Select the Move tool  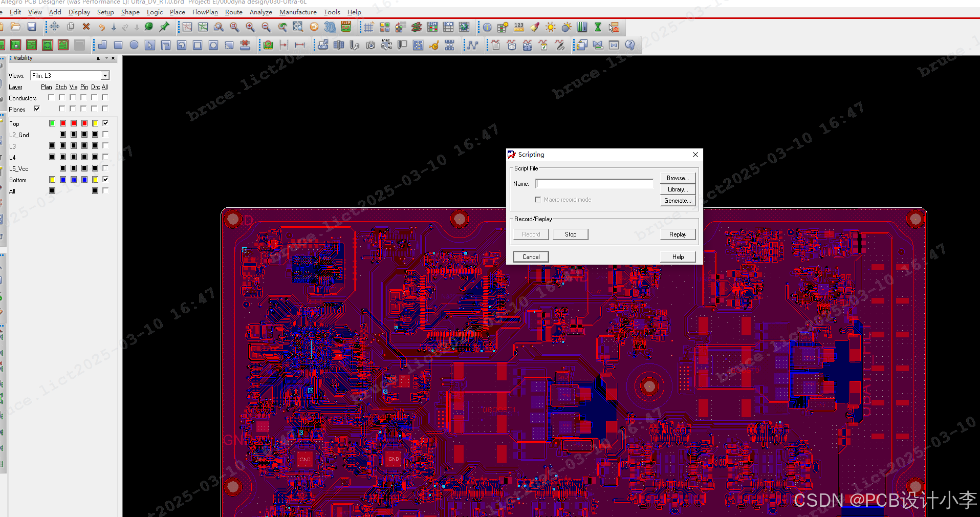(54, 27)
